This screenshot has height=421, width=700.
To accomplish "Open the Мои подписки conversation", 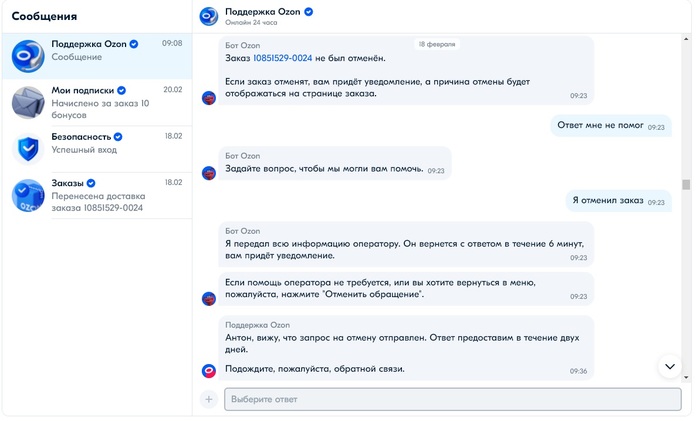I will click(x=97, y=102).
